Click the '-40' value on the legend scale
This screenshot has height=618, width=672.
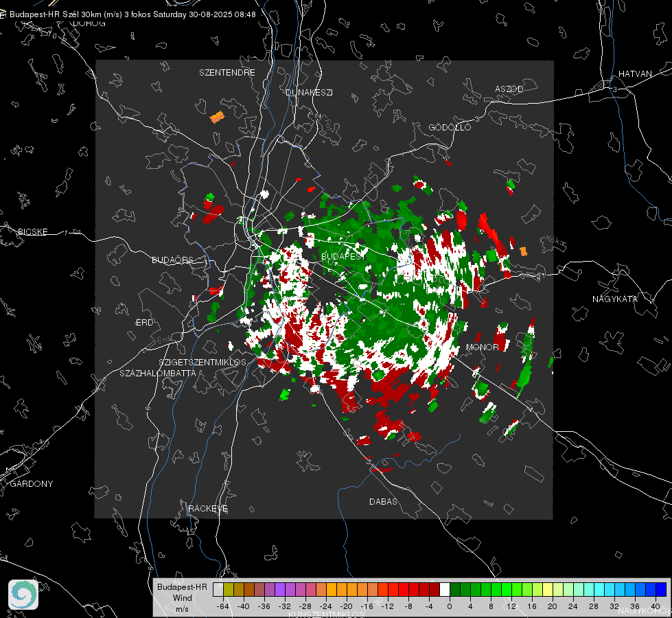[244, 606]
